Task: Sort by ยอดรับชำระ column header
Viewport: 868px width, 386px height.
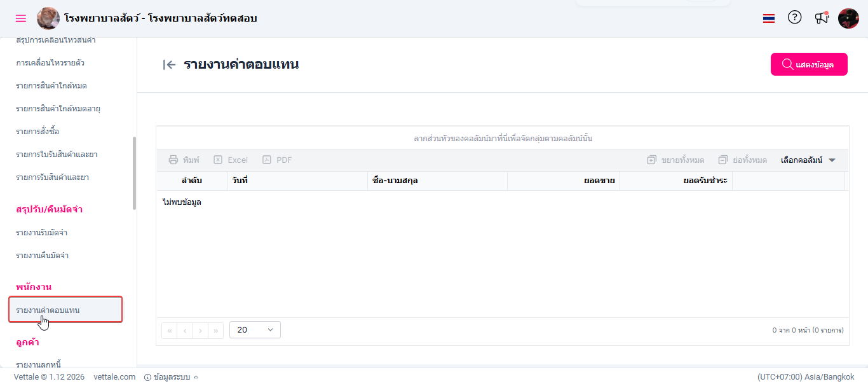Action: (676, 181)
